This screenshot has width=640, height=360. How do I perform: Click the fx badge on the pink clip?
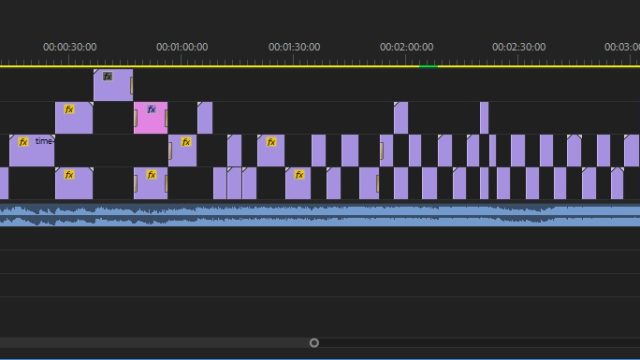(x=151, y=109)
